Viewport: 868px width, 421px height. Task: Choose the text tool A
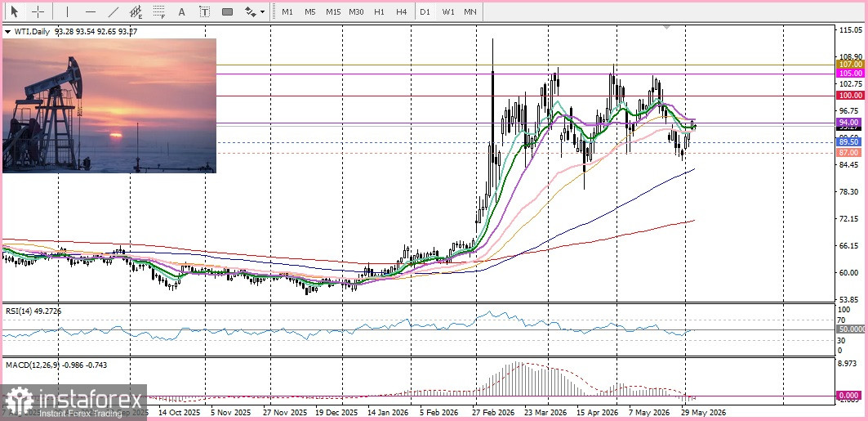point(181,11)
